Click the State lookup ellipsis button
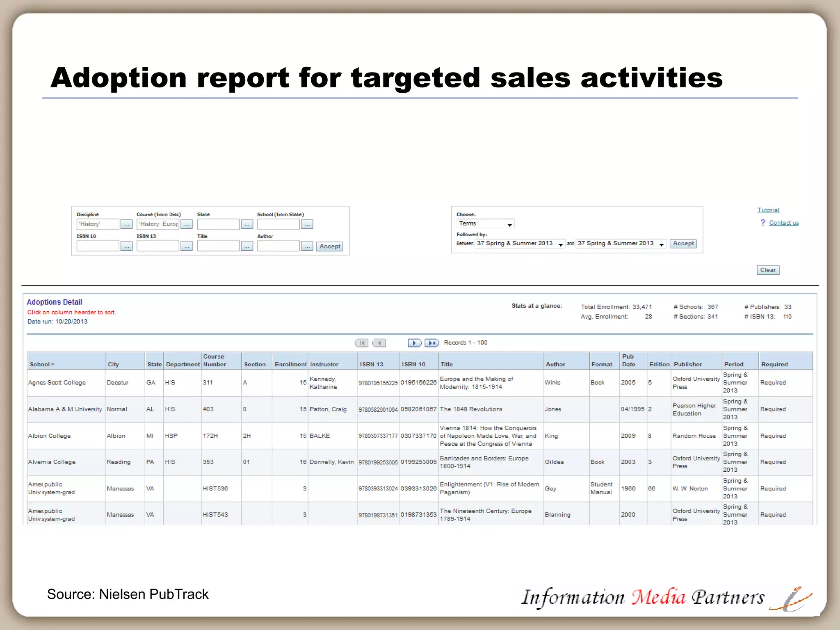Viewport: 840px width, 630px height. (x=247, y=224)
